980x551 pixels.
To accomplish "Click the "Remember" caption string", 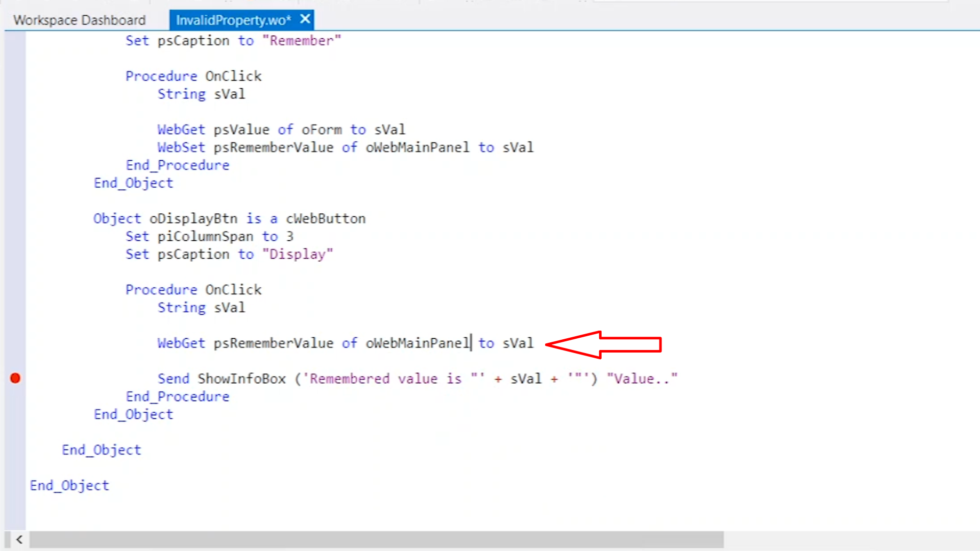I will coord(301,41).
